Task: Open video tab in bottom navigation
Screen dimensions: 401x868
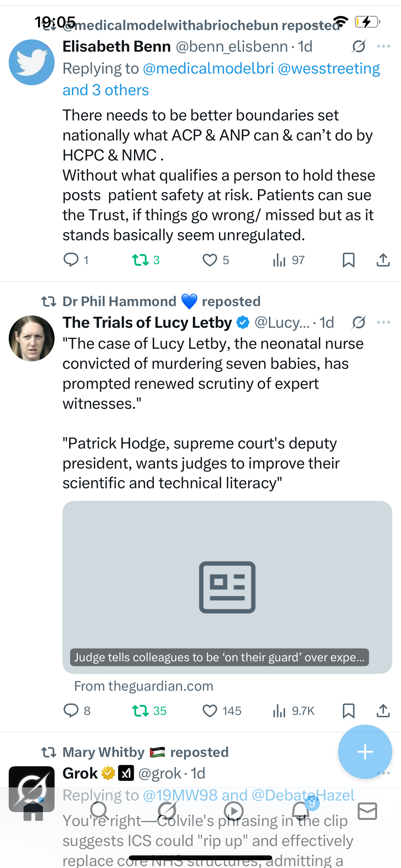Action: [233, 811]
